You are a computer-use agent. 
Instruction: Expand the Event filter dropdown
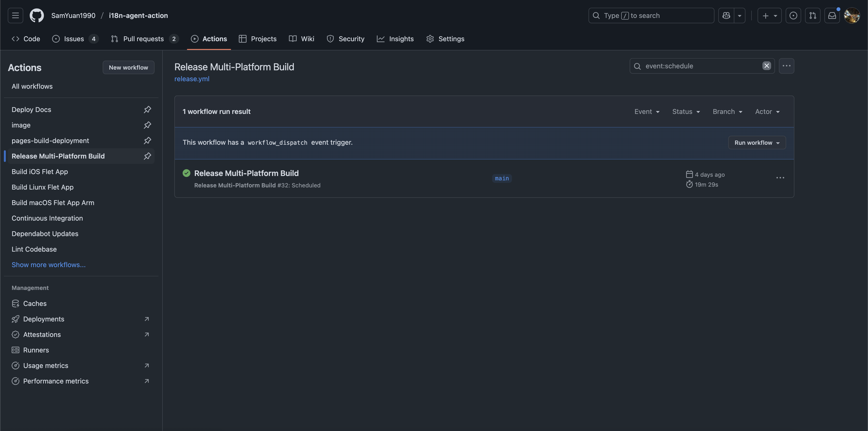pos(647,112)
